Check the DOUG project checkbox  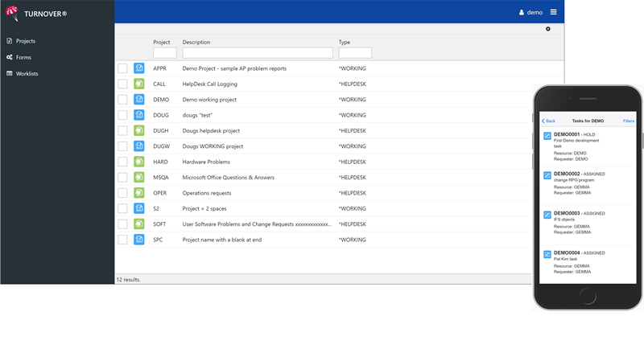[122, 115]
